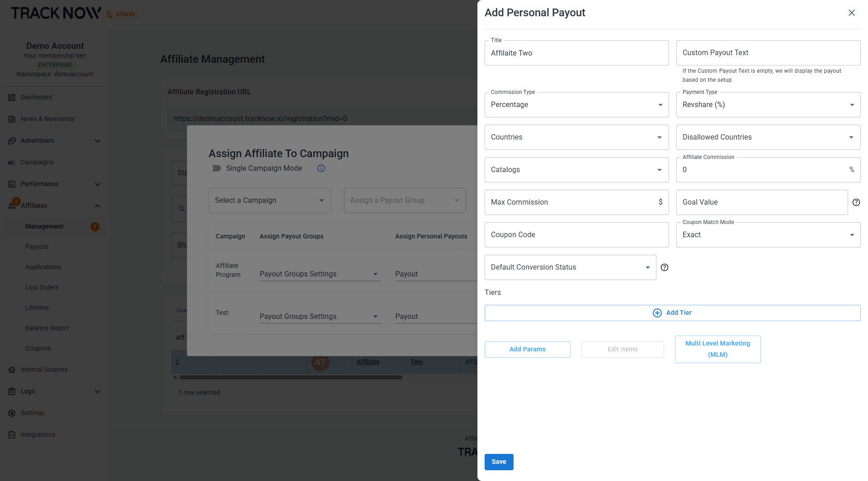Toggle Single Campaign Mode switch
Image resolution: width=868 pixels, height=481 pixels.
coord(212,168)
